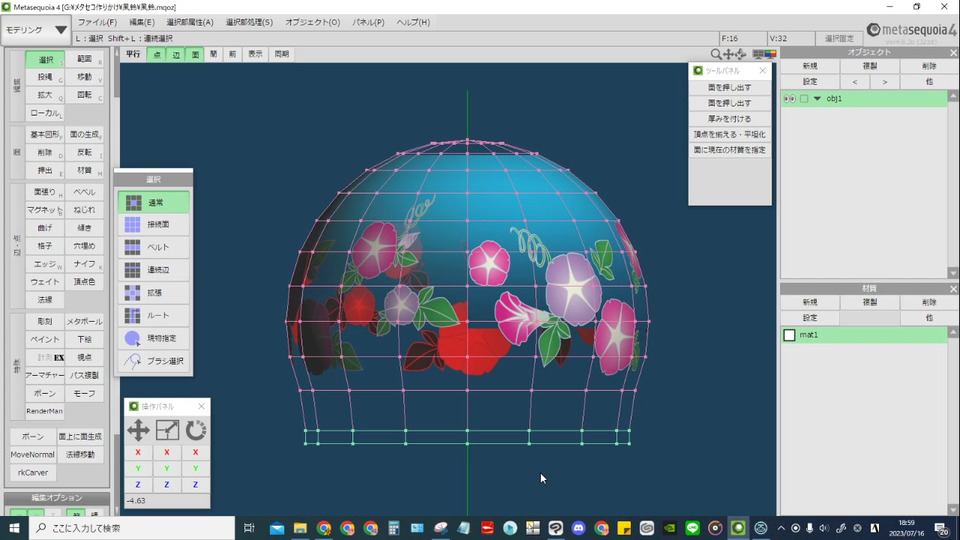The image size is (960, 540).
Task: Click the magnifier zoom icon above viewport
Action: (x=716, y=54)
